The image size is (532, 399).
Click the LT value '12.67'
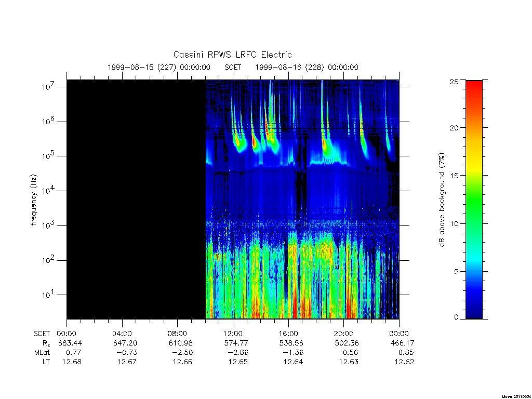pyautogui.click(x=127, y=362)
